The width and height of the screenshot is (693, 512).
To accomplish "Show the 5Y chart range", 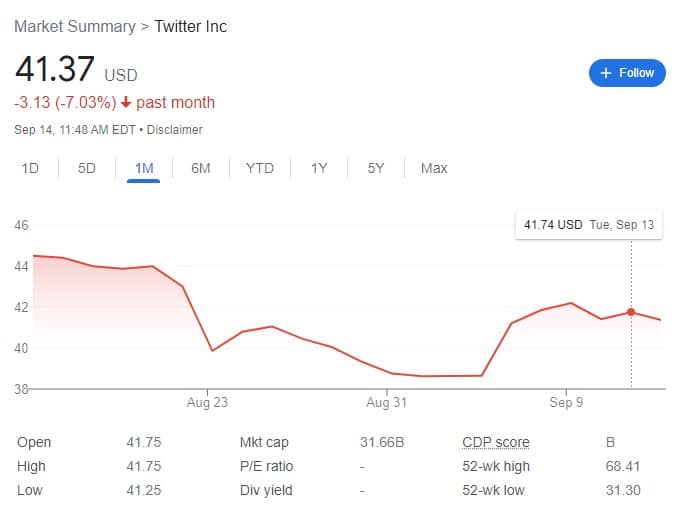I will click(x=376, y=168).
